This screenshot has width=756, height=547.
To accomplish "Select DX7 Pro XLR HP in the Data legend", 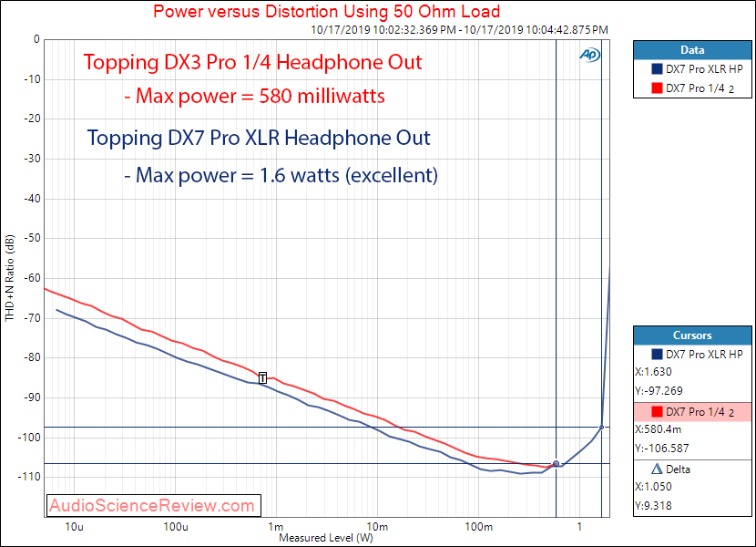I will pos(704,69).
